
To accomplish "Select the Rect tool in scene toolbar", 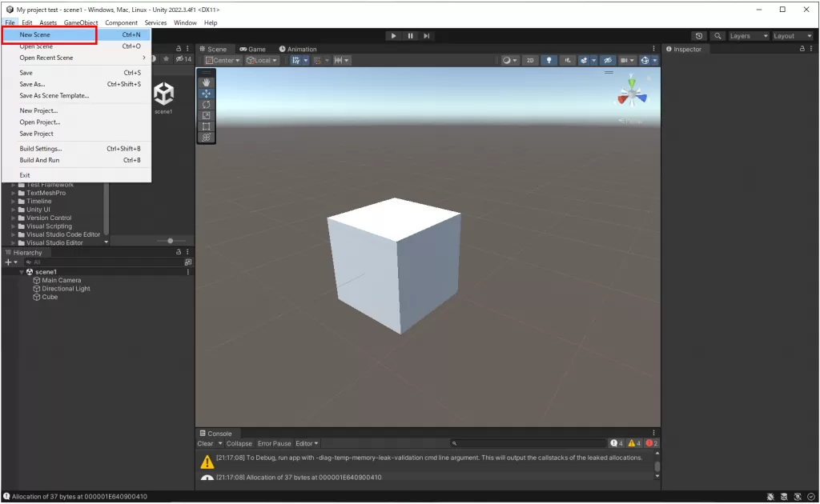I will (206, 126).
